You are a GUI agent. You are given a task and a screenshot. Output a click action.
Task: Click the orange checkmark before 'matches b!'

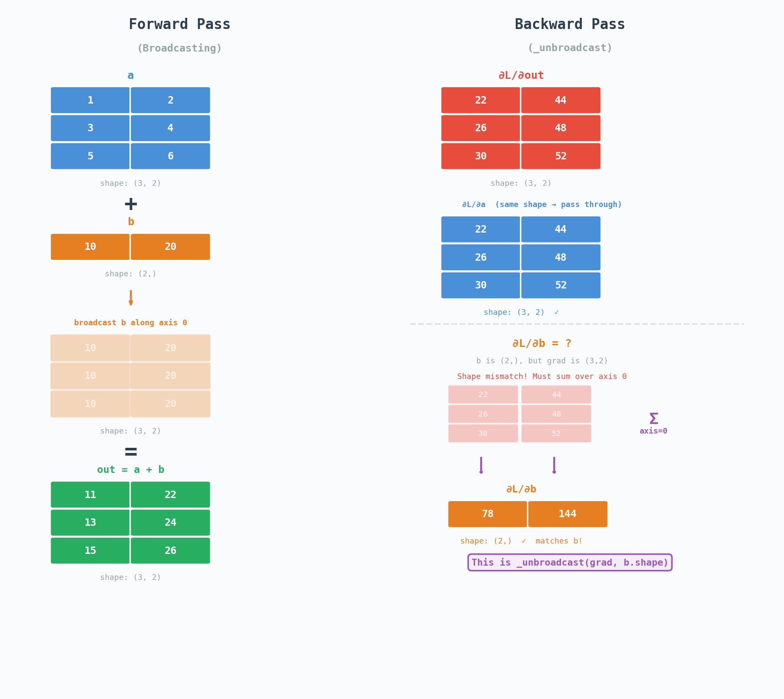(x=524, y=541)
